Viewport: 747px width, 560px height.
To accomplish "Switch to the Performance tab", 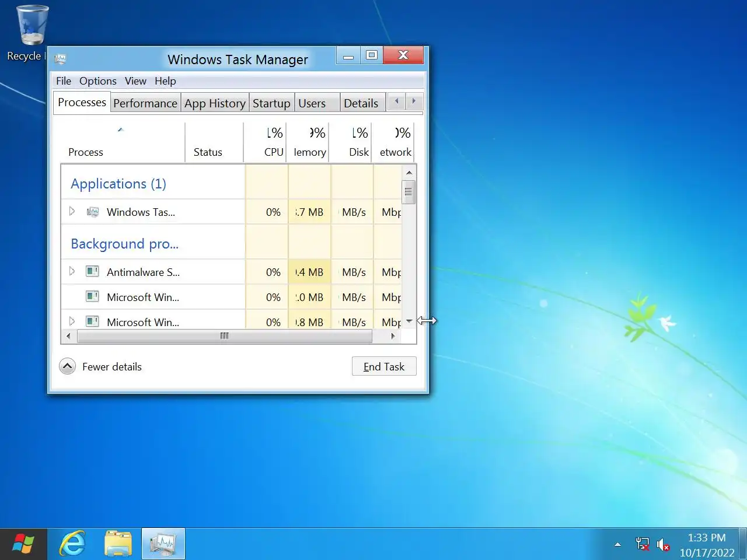I will tap(145, 103).
